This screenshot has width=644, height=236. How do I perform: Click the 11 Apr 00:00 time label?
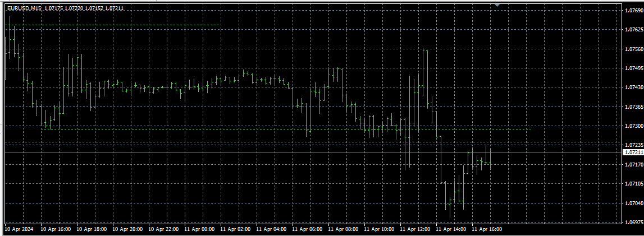point(200,229)
